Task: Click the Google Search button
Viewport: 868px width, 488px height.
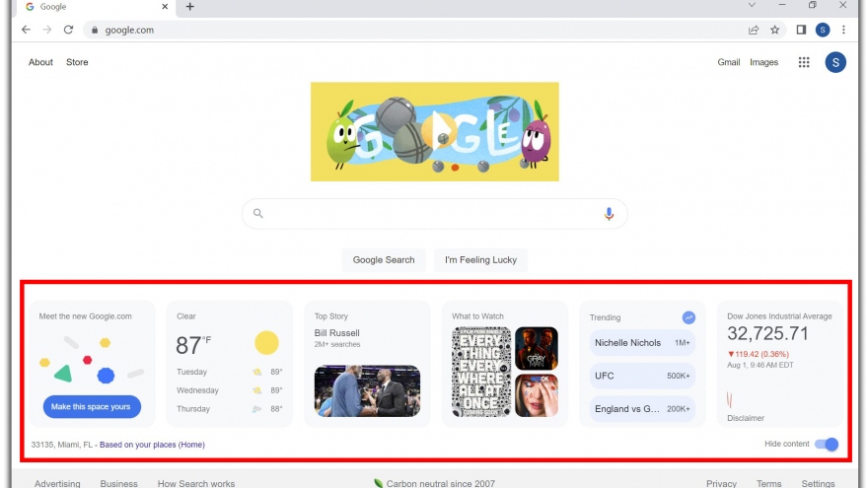Action: point(384,260)
